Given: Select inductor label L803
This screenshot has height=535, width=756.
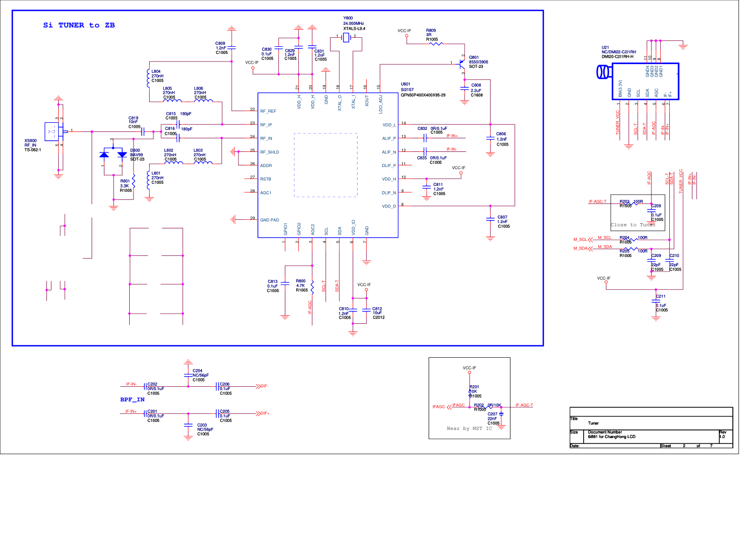Looking at the screenshot, I should 198,151.
